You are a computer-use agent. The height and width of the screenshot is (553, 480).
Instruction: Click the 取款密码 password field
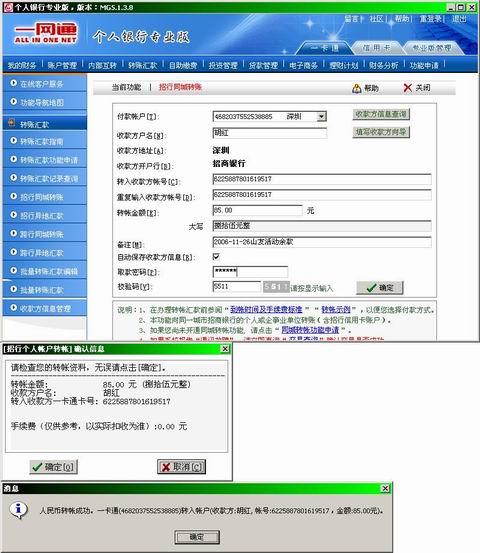coord(250,272)
